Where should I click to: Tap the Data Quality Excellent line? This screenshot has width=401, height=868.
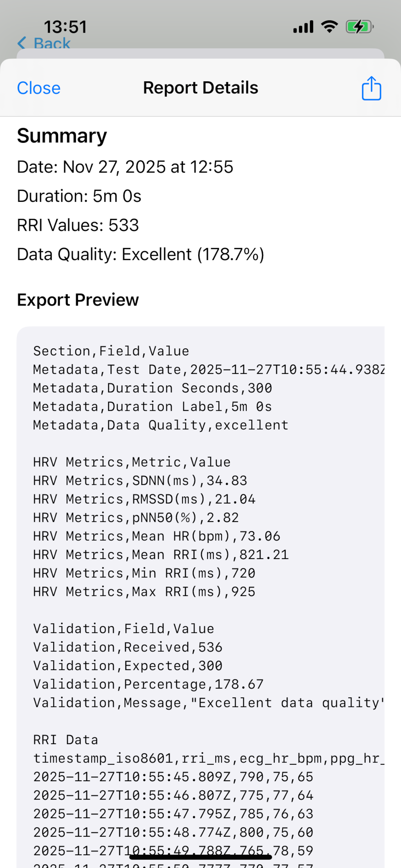[x=140, y=254]
